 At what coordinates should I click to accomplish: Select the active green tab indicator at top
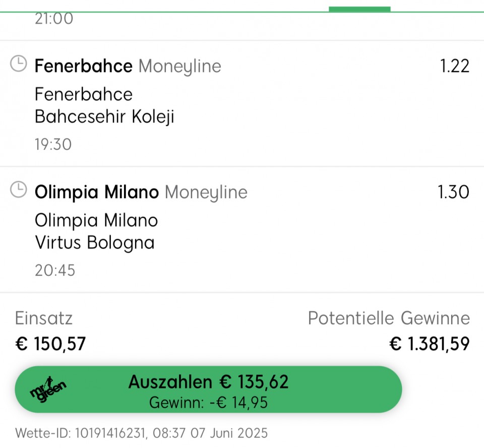tap(359, 9)
